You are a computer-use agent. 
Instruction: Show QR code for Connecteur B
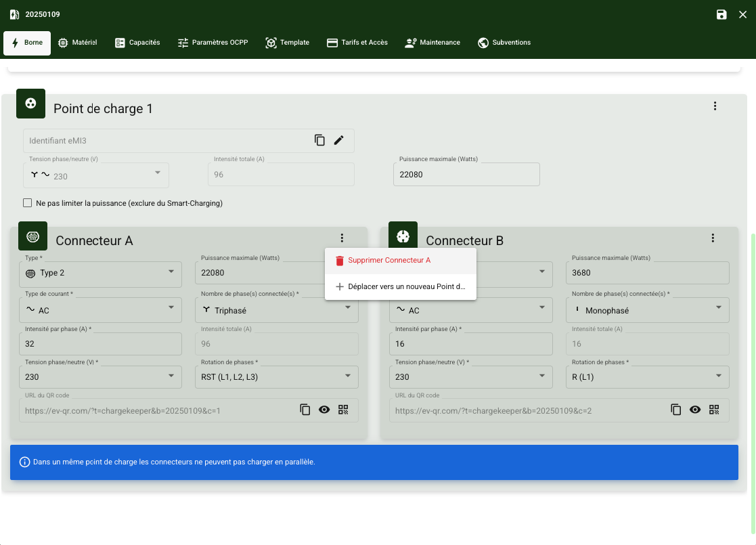tap(714, 410)
